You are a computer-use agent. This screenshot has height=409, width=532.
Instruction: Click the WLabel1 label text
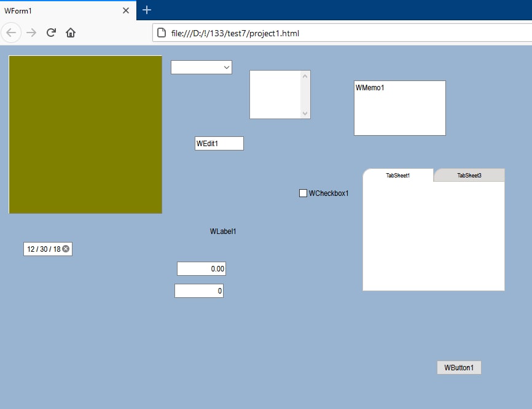click(223, 232)
